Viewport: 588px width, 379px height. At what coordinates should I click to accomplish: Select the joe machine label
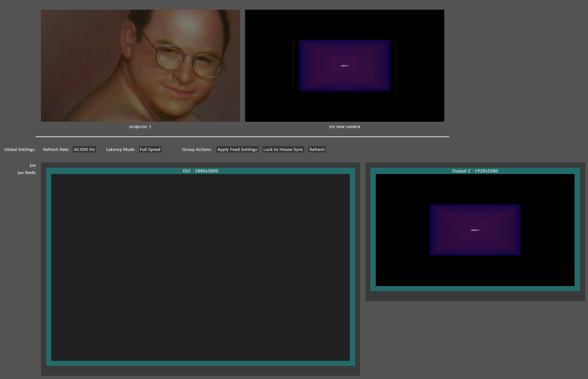[x=33, y=165]
